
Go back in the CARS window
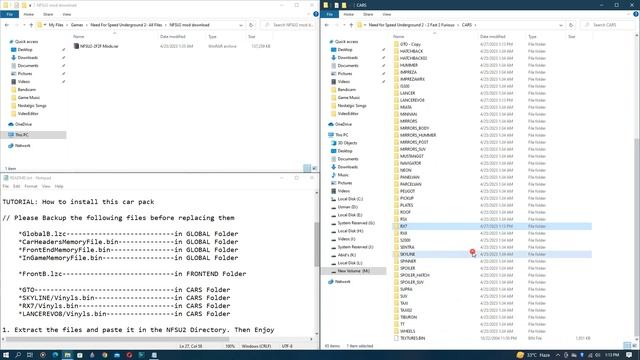coord(327,25)
